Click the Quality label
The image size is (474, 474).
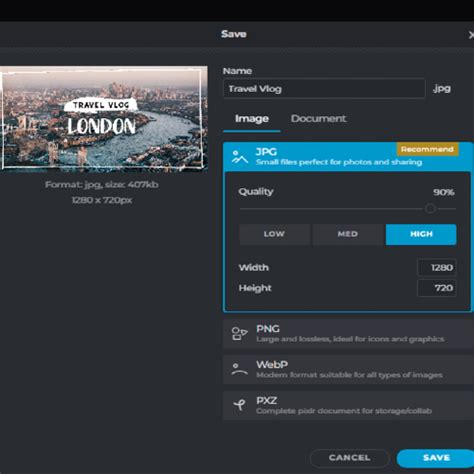(256, 192)
